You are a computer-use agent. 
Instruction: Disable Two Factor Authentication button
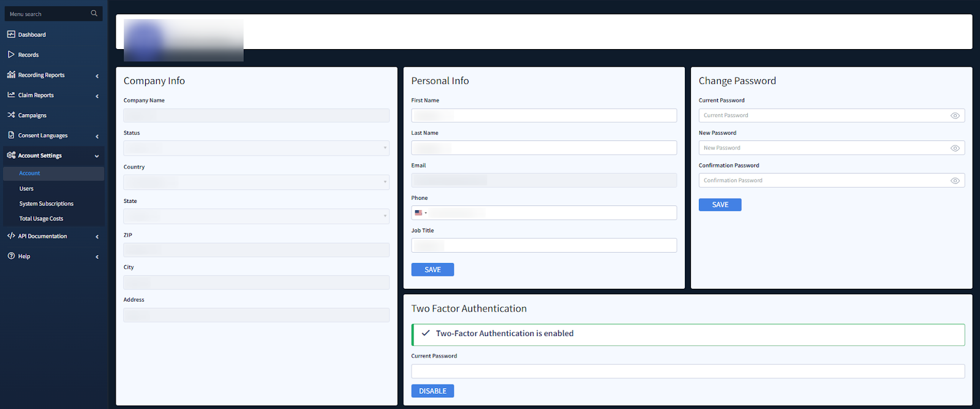coord(432,391)
